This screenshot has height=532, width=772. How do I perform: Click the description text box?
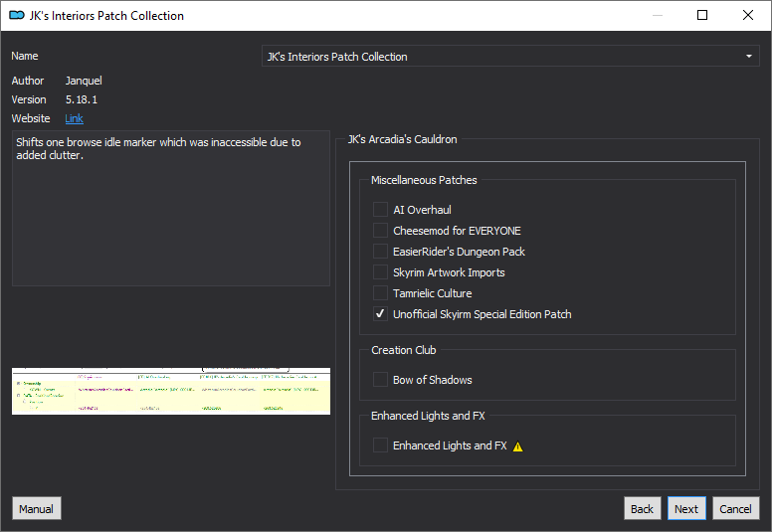coord(171,208)
